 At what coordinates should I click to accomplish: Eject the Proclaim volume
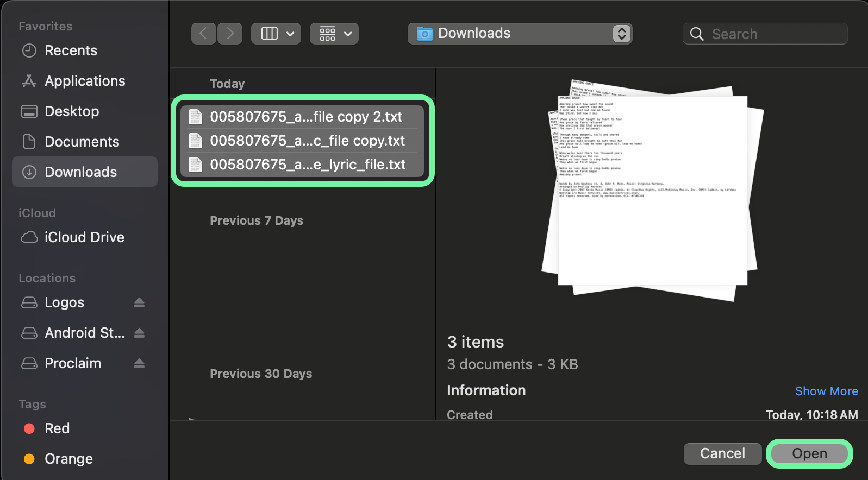coord(140,363)
